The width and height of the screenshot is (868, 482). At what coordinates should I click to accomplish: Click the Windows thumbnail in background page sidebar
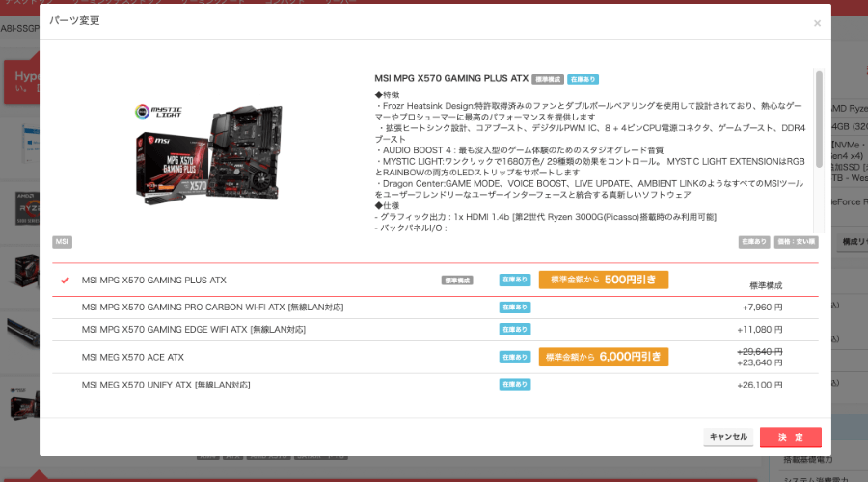point(30,144)
